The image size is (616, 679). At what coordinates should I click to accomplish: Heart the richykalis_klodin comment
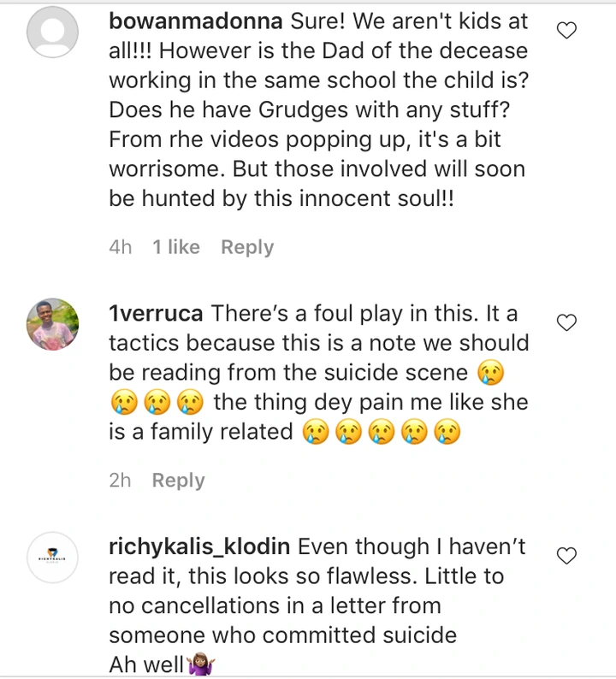(566, 557)
